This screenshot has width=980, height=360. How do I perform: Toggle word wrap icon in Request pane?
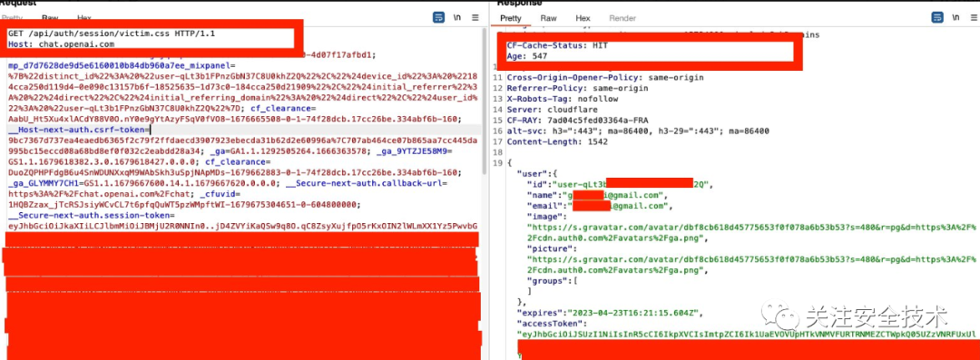439,17
